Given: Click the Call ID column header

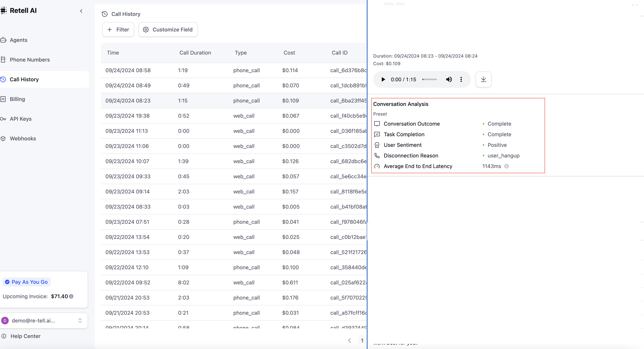Looking at the screenshot, I should pos(339,53).
